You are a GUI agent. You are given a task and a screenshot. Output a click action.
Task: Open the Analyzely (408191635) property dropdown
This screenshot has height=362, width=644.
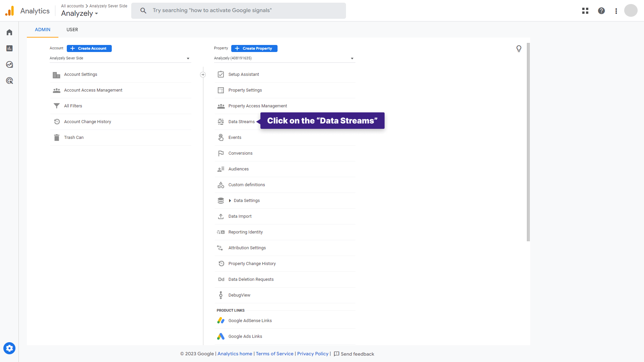[285, 58]
